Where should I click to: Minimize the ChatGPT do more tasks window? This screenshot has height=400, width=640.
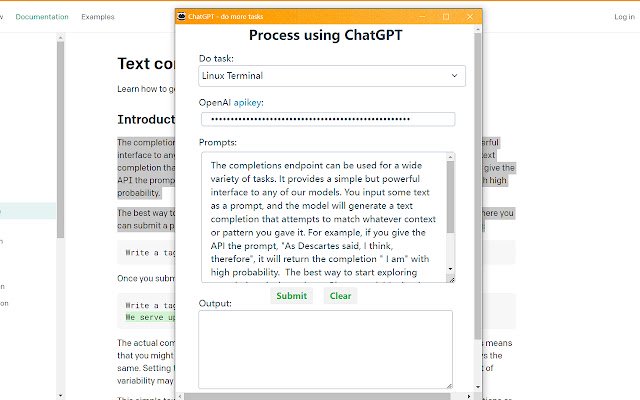tap(422, 17)
